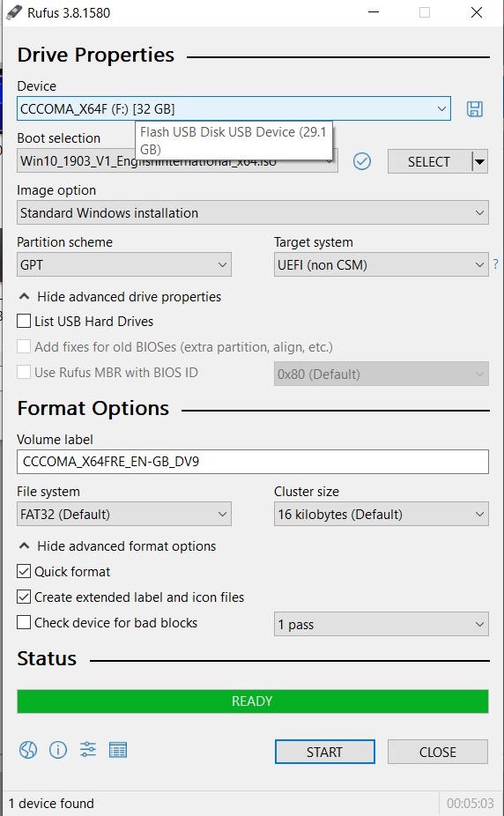Click the compute checksum checkmark icon

coord(362,161)
